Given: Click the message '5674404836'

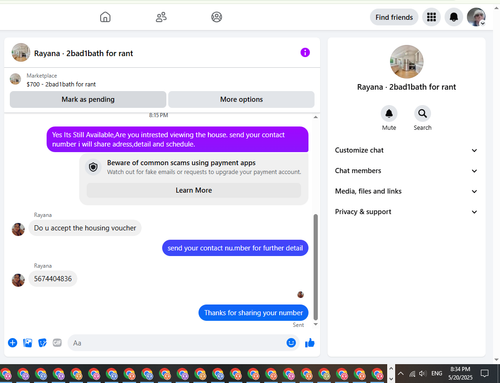Looking at the screenshot, I should (53, 279).
